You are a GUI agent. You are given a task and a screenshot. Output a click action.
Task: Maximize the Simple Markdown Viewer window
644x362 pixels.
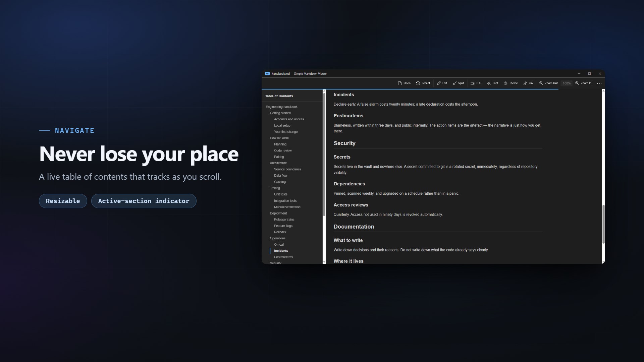[x=589, y=74]
